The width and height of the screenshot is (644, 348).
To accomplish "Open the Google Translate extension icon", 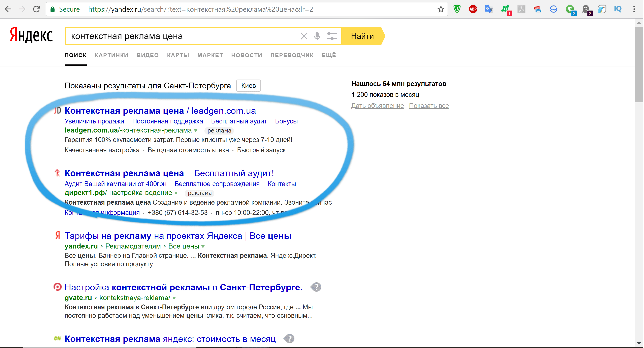I will tap(489, 9).
